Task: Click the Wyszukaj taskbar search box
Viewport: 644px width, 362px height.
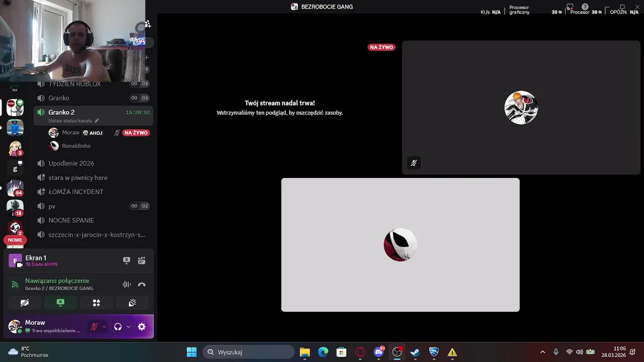Action: point(249,352)
